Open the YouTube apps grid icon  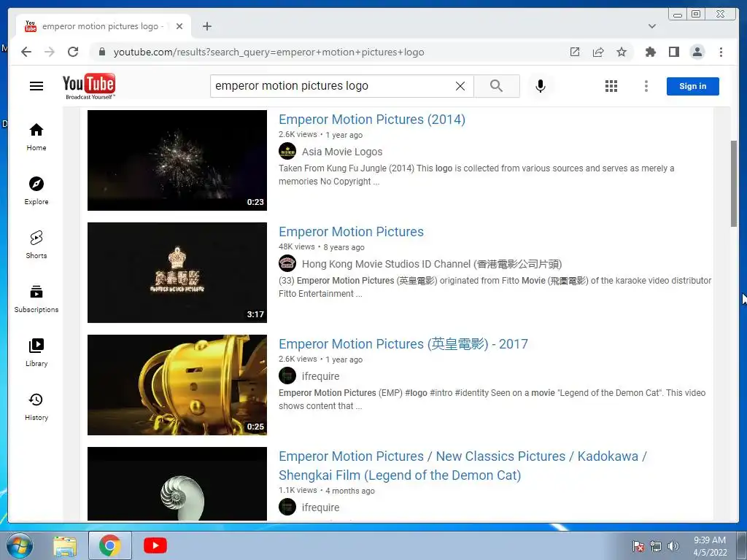click(x=611, y=86)
